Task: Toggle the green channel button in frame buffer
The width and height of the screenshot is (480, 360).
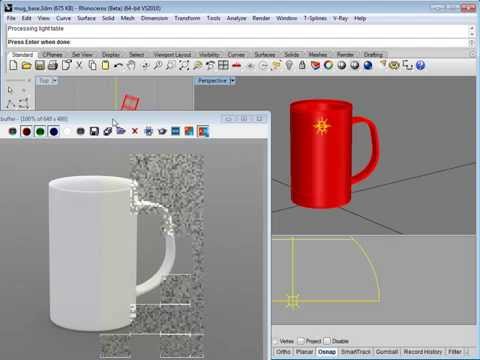Action: coord(40,131)
